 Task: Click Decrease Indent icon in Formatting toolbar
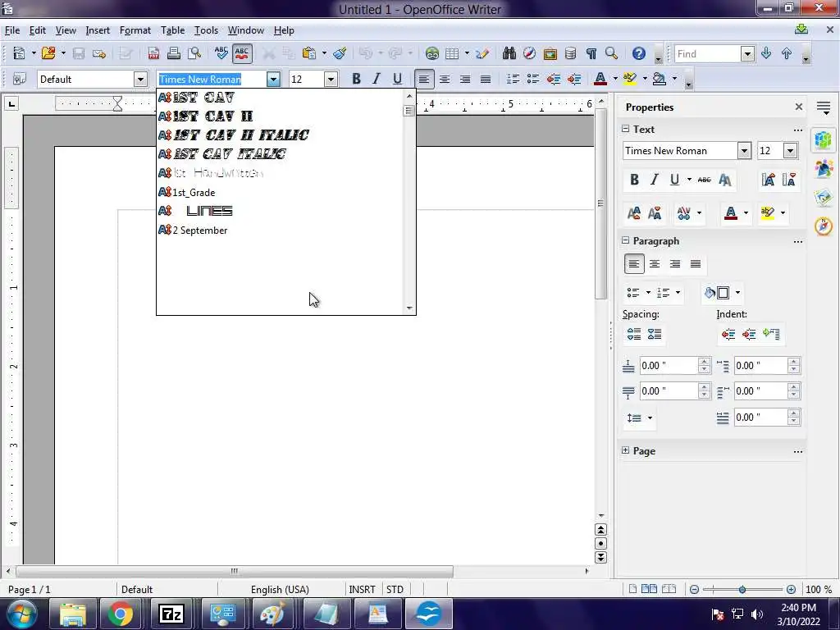pos(554,80)
